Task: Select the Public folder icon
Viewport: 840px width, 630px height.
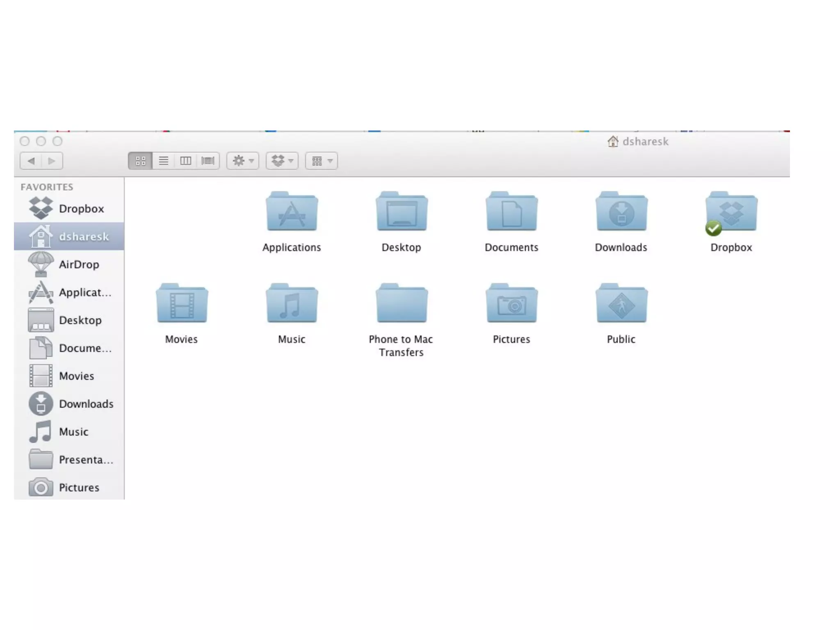Action: point(621,304)
